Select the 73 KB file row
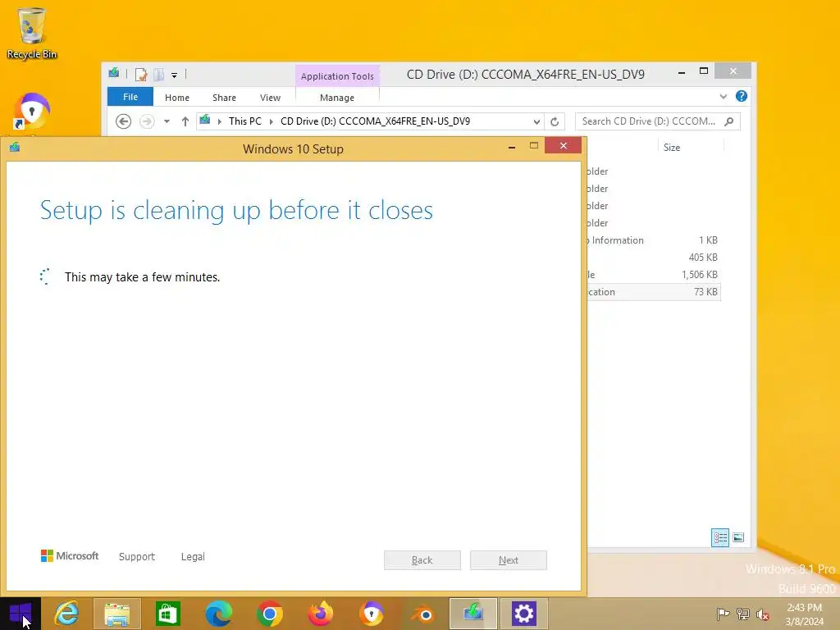This screenshot has width=840, height=630. [654, 292]
